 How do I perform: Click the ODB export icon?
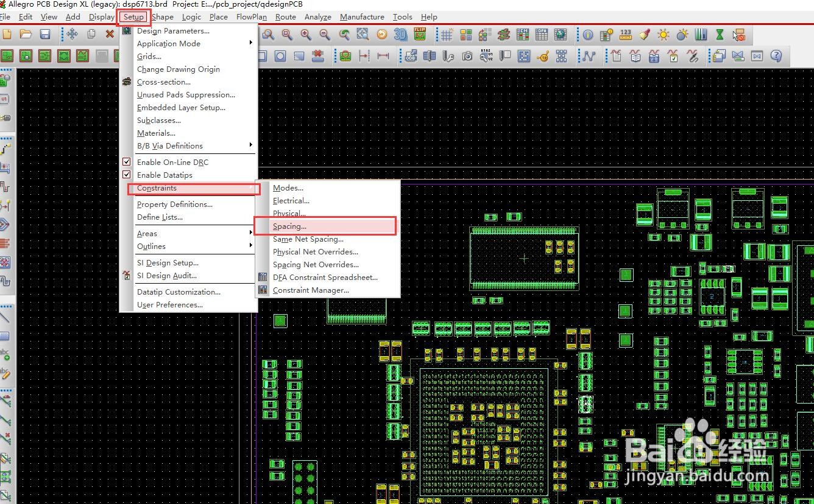(x=411, y=57)
